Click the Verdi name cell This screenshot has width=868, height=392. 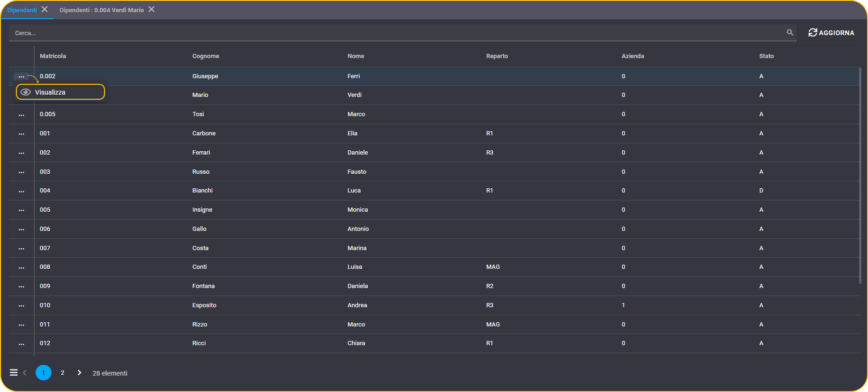355,95
